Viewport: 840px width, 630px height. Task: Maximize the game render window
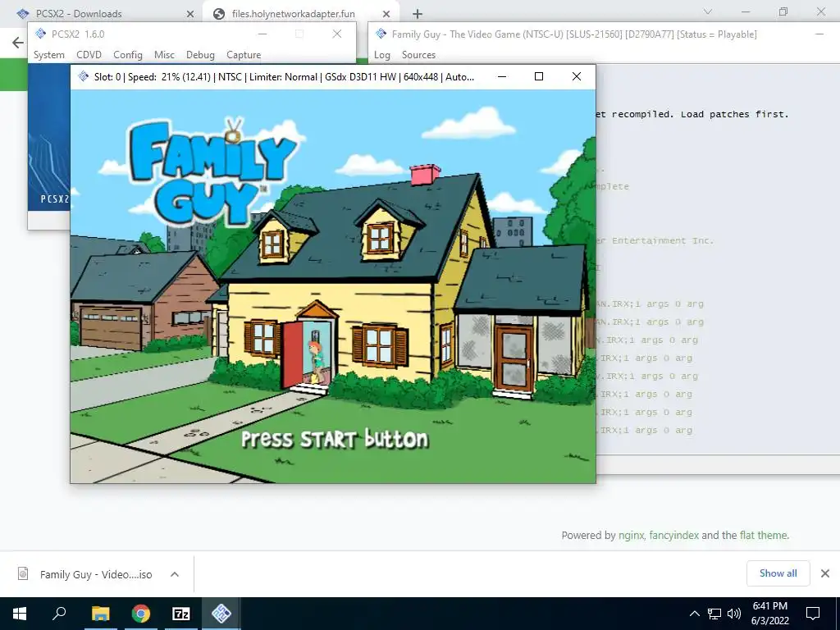539,76
